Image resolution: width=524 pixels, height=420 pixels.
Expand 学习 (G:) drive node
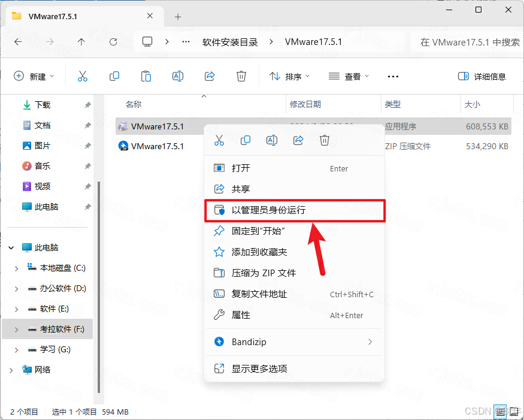(x=16, y=350)
